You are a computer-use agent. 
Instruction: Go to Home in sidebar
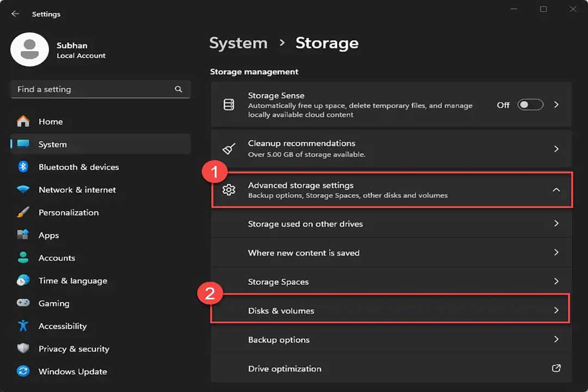click(101, 121)
